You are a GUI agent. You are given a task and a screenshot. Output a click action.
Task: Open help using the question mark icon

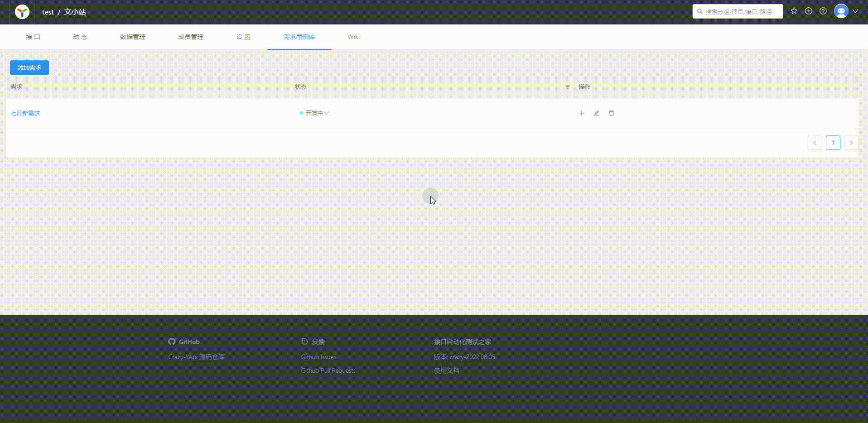point(823,11)
